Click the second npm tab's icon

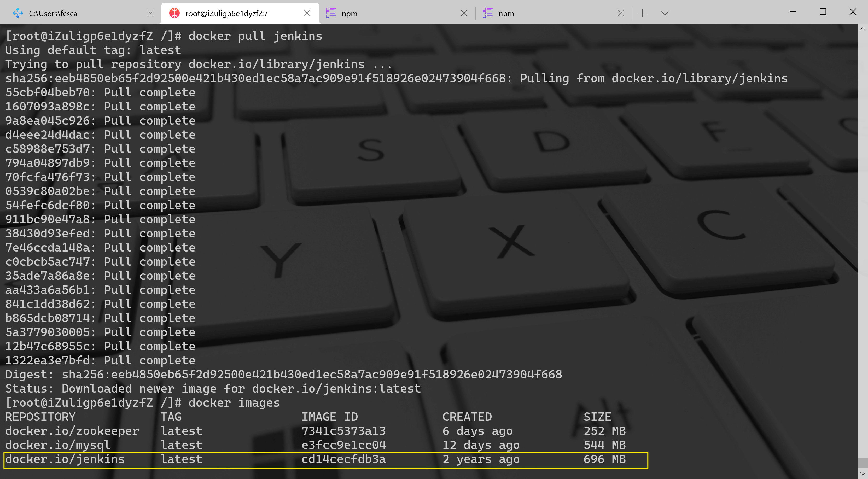point(487,13)
